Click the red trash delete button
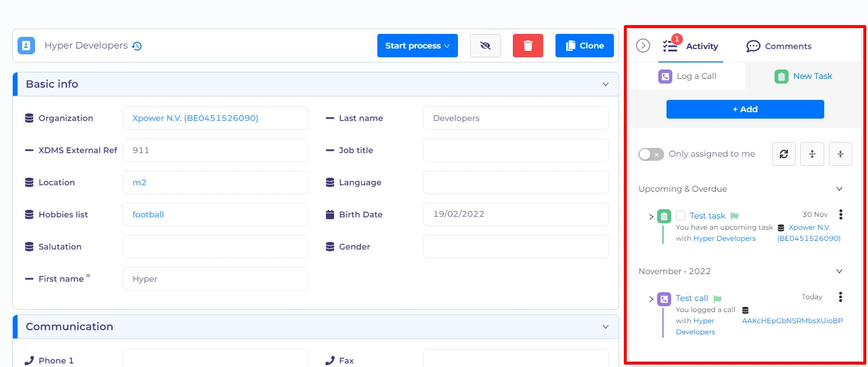The height and width of the screenshot is (367, 868). pyautogui.click(x=528, y=46)
